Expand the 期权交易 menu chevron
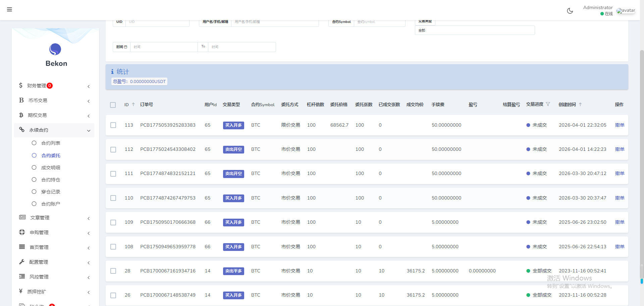The image size is (644, 306). click(x=89, y=116)
